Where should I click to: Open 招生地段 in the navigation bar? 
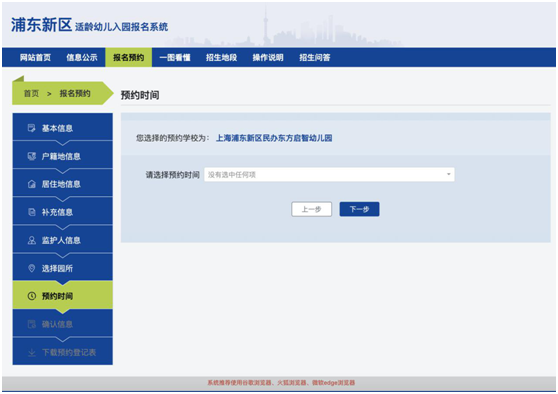coord(221,58)
